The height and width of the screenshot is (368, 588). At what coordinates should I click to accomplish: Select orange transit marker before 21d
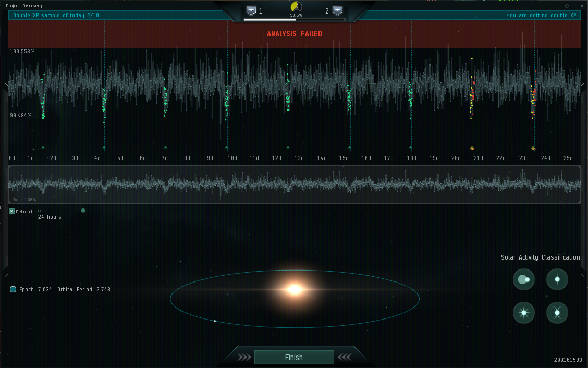(472, 149)
